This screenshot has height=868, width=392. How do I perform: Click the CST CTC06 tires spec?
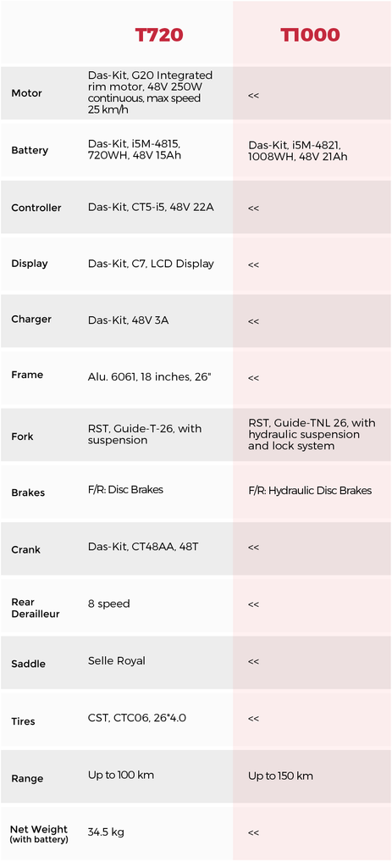click(137, 719)
